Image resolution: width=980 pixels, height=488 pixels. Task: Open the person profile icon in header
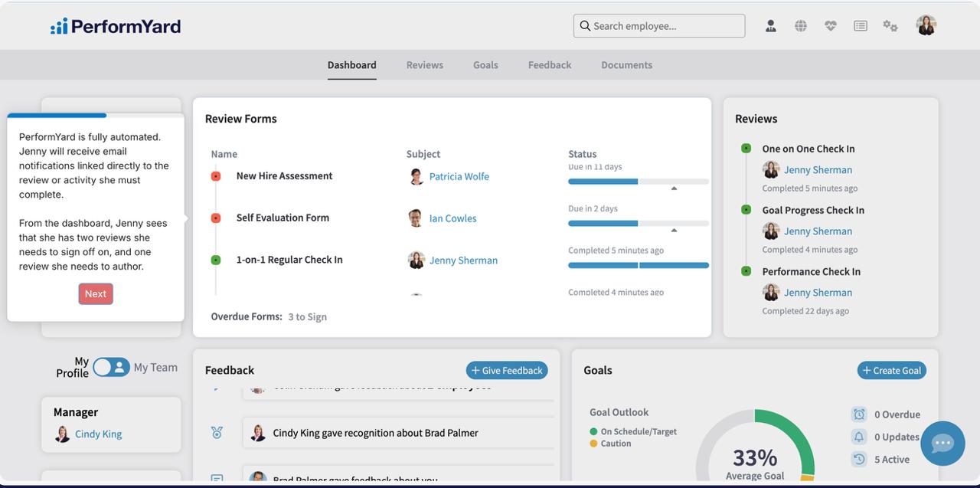(771, 26)
